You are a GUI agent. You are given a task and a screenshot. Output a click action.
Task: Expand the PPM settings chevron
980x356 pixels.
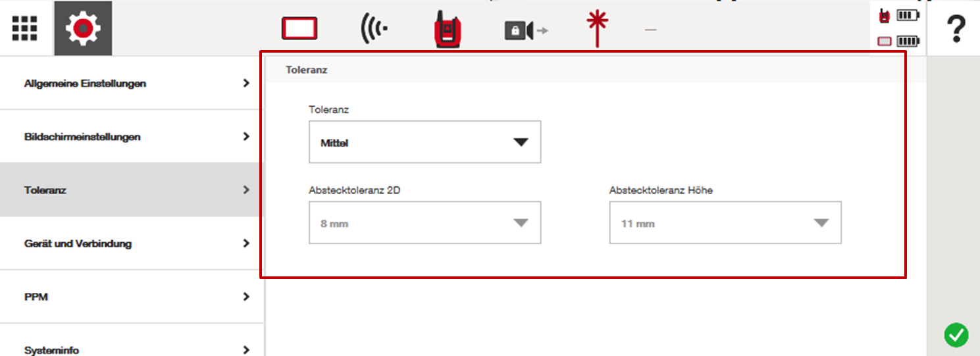246,297
